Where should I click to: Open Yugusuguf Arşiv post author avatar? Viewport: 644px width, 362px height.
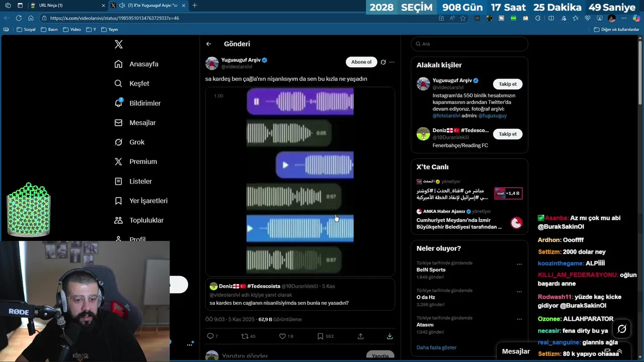pos(212,63)
